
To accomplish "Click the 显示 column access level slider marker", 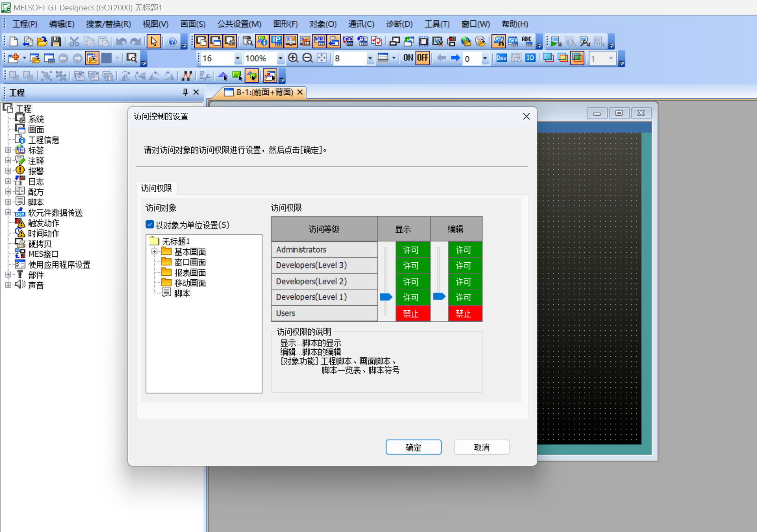I will click(x=386, y=297).
